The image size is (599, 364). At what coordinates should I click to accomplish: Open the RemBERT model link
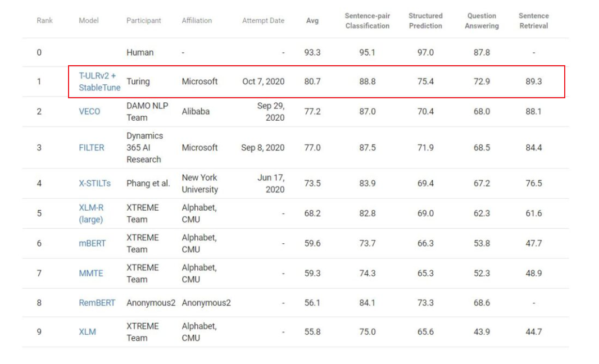[97, 303]
